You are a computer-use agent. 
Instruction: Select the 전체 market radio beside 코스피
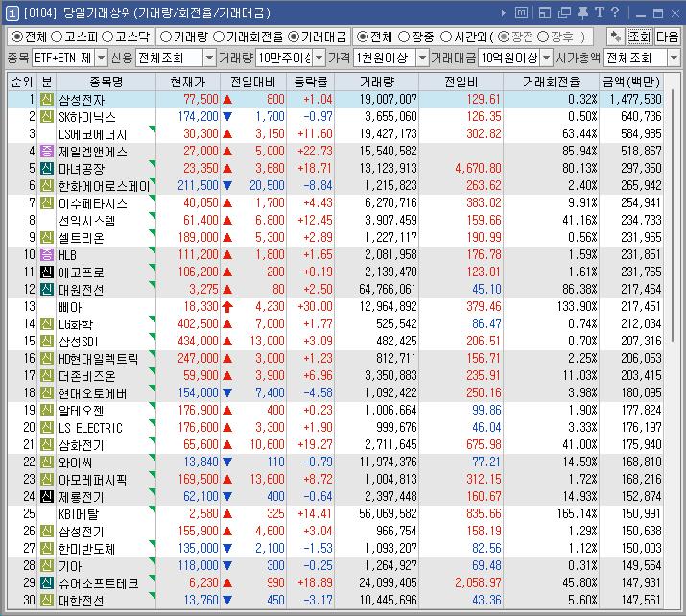point(16,36)
